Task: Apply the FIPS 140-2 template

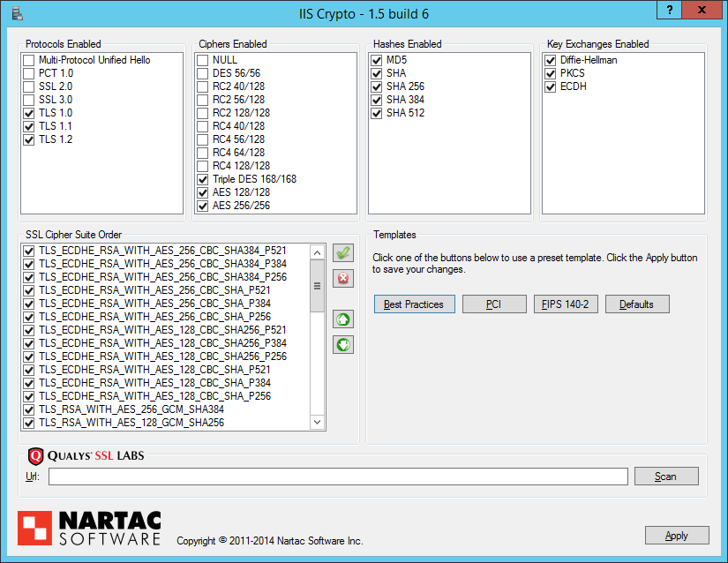Action: click(x=566, y=304)
